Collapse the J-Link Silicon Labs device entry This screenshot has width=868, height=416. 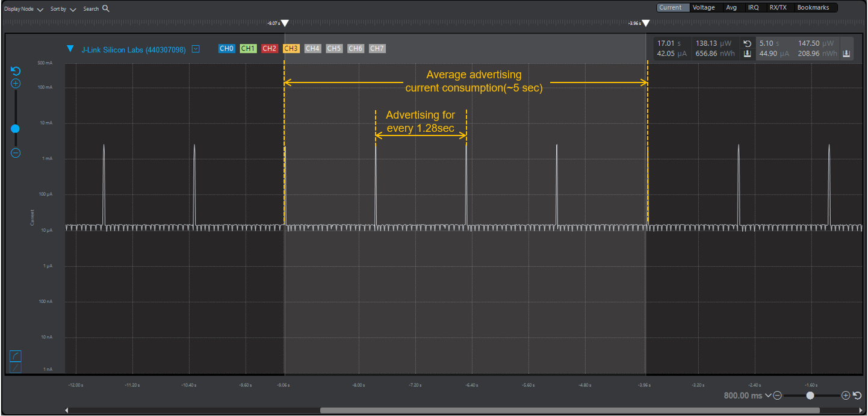pyautogui.click(x=72, y=49)
